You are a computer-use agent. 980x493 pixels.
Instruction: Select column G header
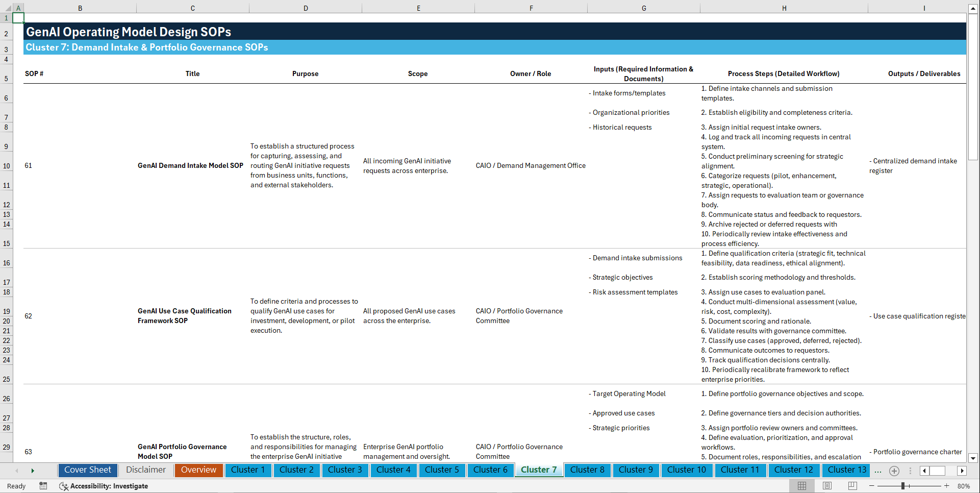coord(644,8)
